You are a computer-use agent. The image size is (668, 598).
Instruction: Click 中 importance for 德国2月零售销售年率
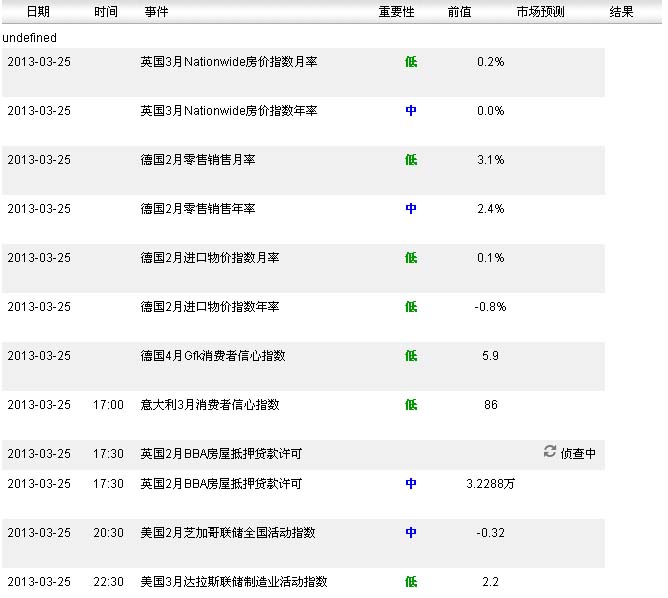[x=411, y=209]
